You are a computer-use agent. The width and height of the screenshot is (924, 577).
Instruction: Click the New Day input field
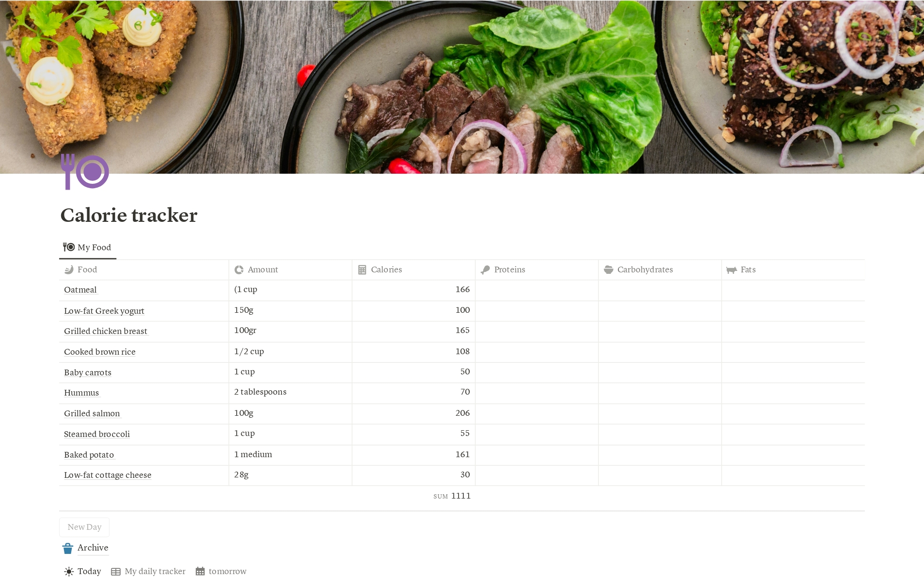[x=83, y=526]
